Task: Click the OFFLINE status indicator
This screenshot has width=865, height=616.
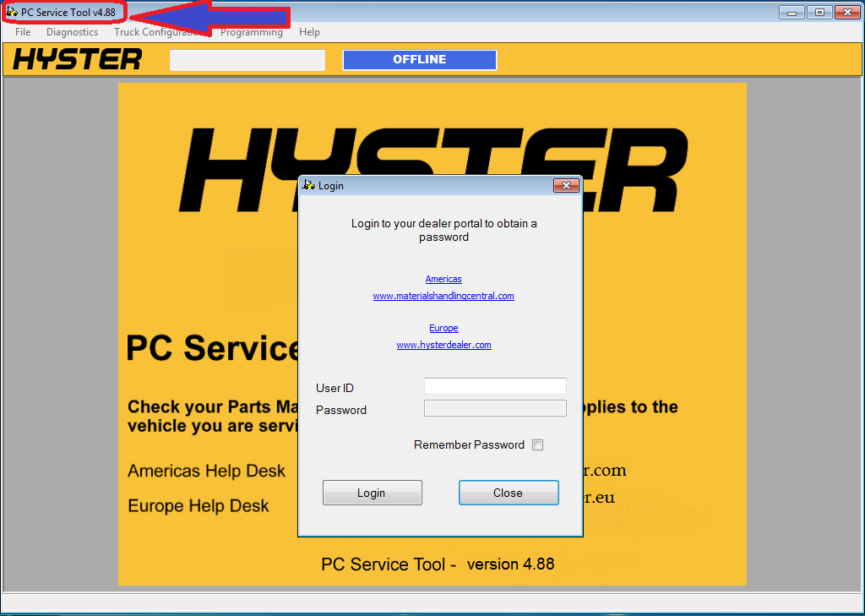Action: tap(420, 60)
